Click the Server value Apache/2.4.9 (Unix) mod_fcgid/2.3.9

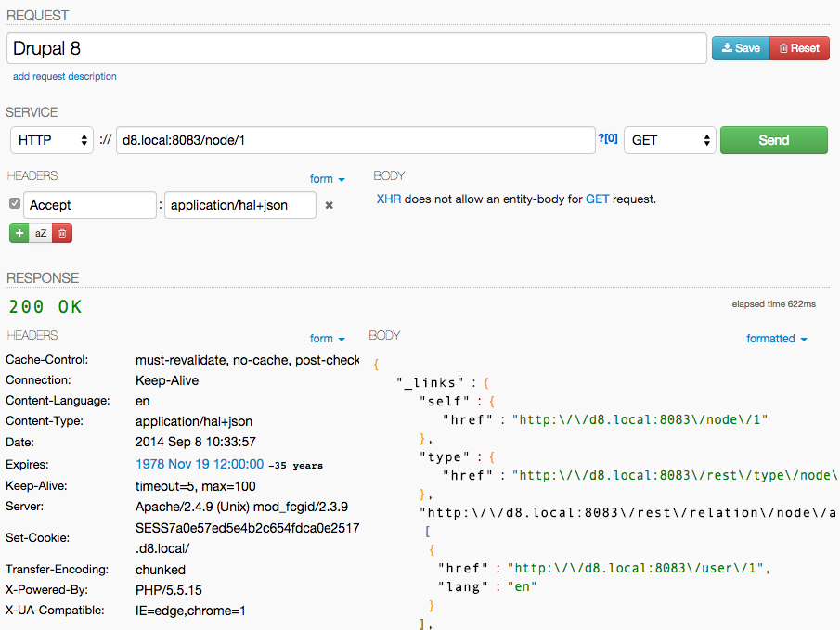click(241, 507)
